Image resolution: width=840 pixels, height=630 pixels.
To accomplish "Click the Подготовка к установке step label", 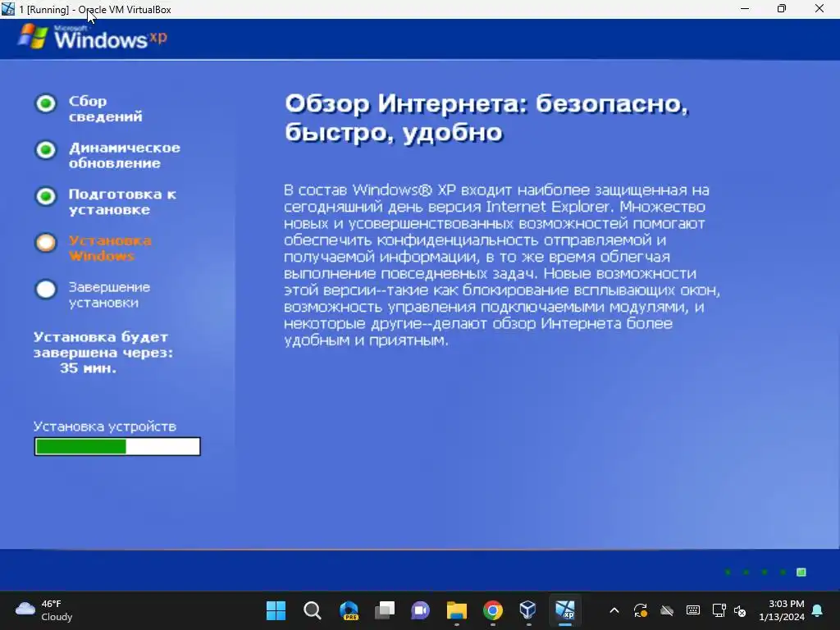I will (123, 202).
